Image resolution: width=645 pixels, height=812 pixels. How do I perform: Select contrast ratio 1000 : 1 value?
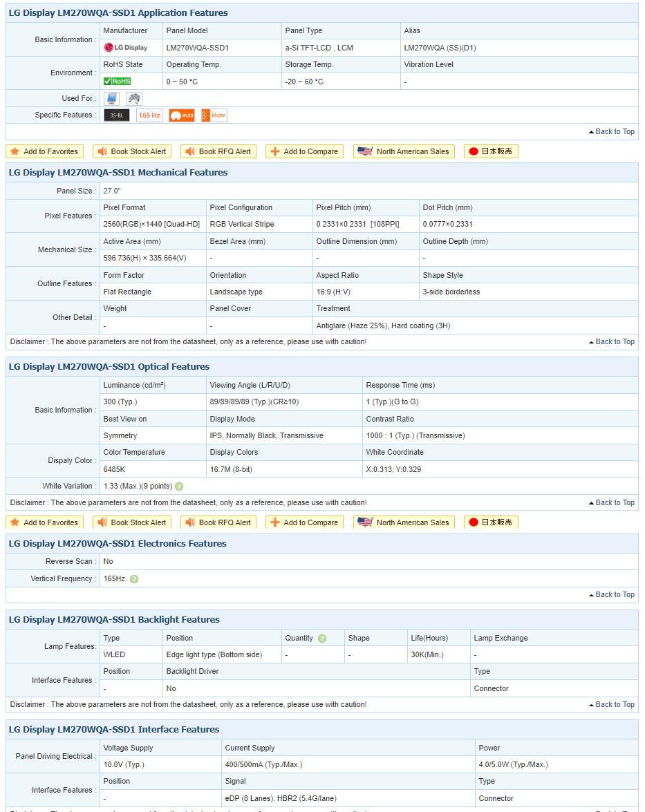click(415, 436)
